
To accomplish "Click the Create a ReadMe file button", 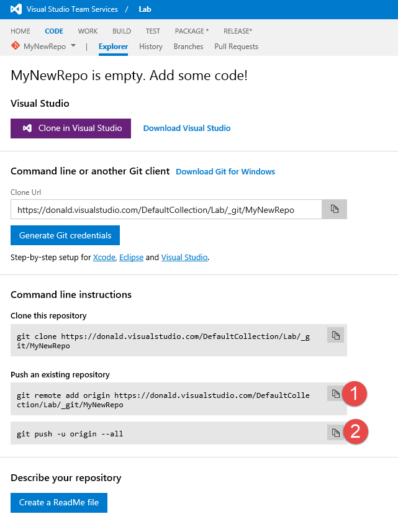I will 59,502.
